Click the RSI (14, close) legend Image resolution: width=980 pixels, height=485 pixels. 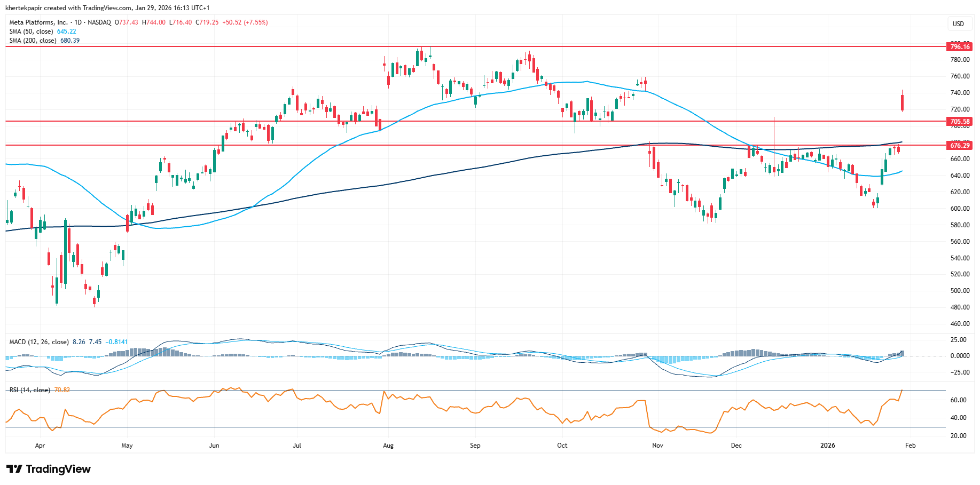point(30,390)
